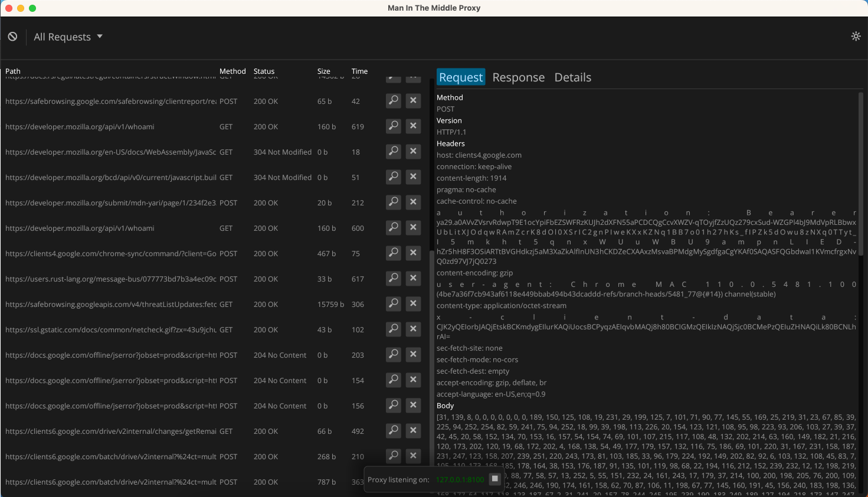Inspect the jserror request with time 203
The image size is (868, 497).
(394, 355)
